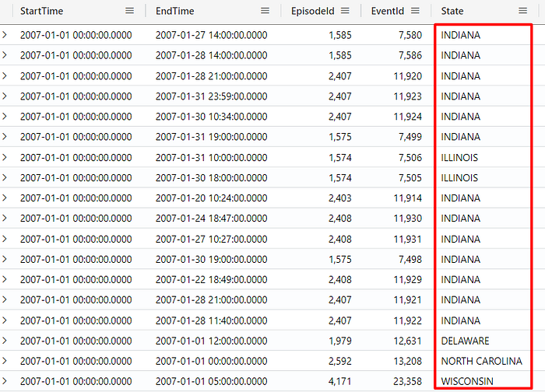The image size is (545, 392).
Task: Select the NORTH CAROLINA state cell
Action: point(483,361)
